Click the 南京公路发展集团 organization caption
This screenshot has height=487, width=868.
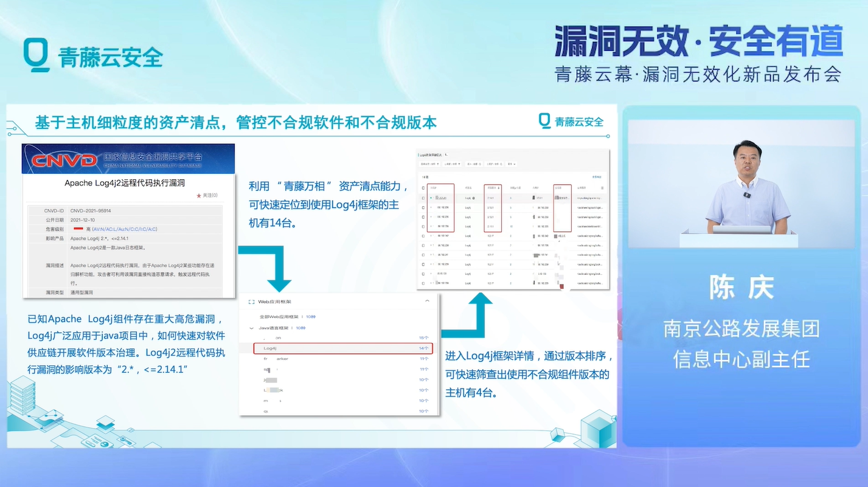741,328
